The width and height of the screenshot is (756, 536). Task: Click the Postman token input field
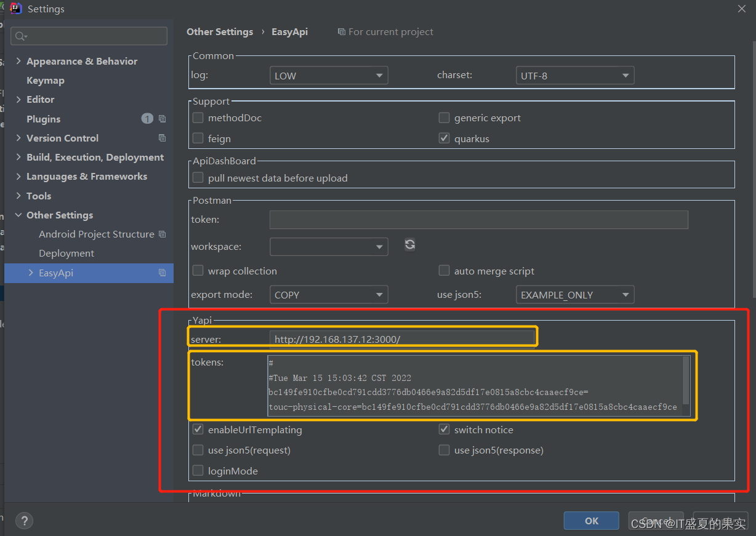point(478,220)
